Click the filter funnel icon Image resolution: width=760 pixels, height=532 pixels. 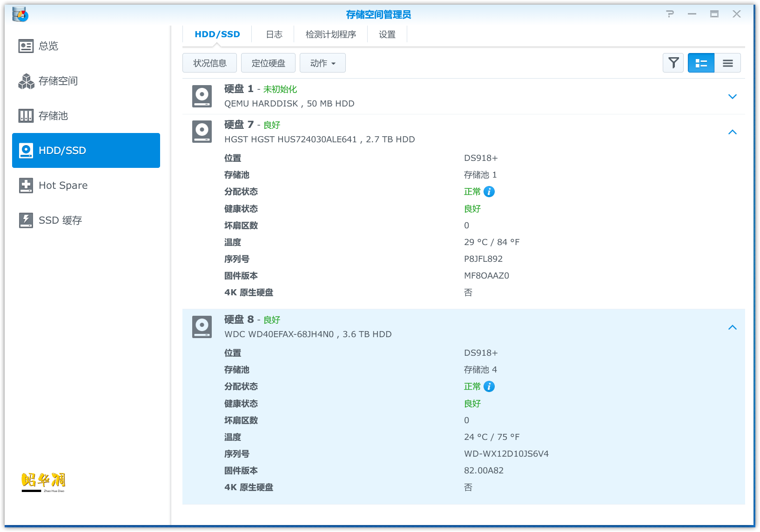(673, 63)
